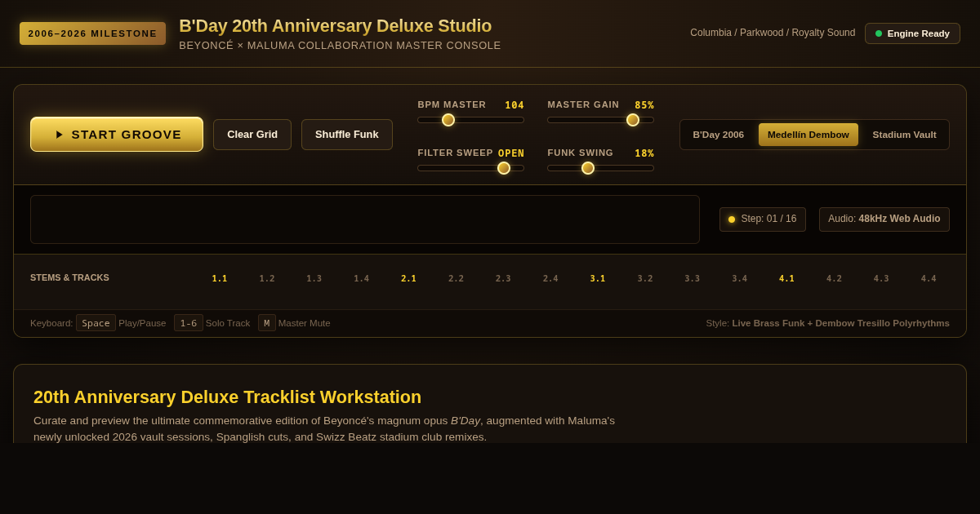Click the Filter Sweep OPEN value
Viewport: 980px width, 514px height.
pyautogui.click(x=511, y=153)
